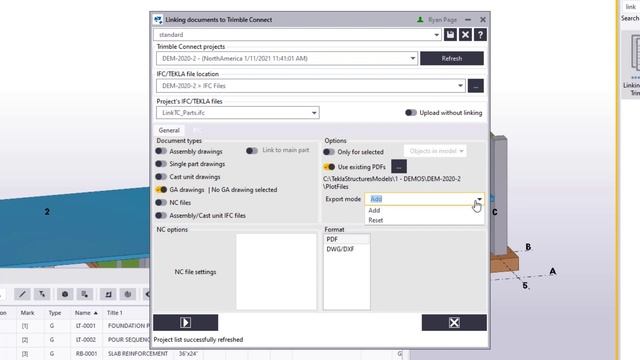Click the arrow pointer tool in lower toolbar
This screenshot has width=640, height=360.
(42, 294)
